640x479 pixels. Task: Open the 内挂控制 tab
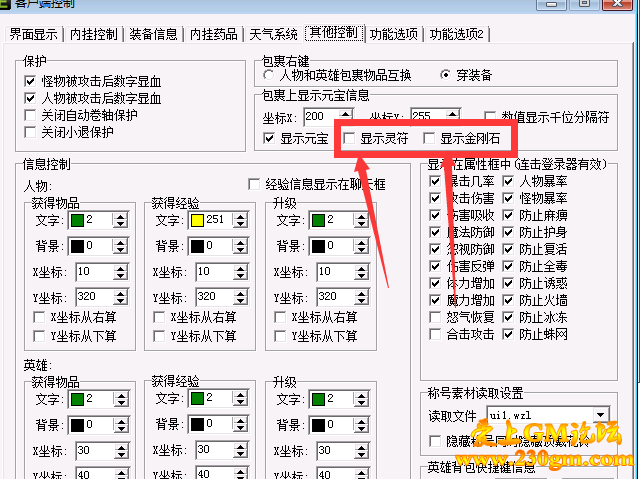point(93,34)
